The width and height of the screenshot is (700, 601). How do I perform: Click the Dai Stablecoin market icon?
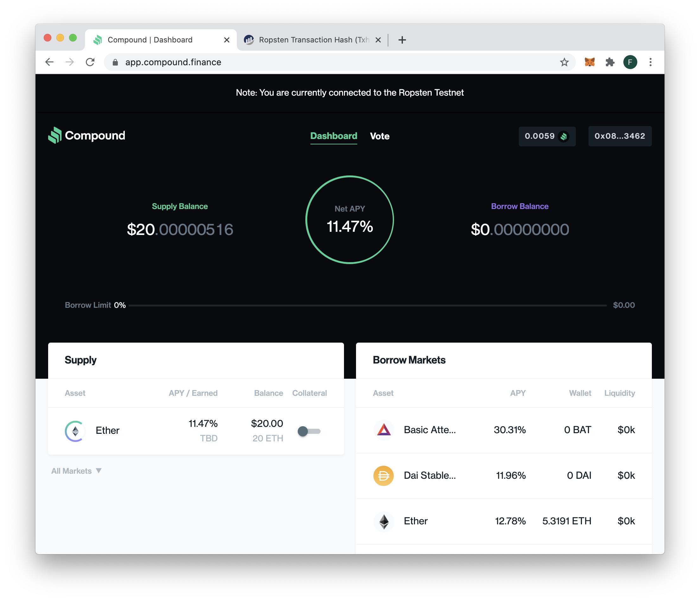click(x=384, y=475)
